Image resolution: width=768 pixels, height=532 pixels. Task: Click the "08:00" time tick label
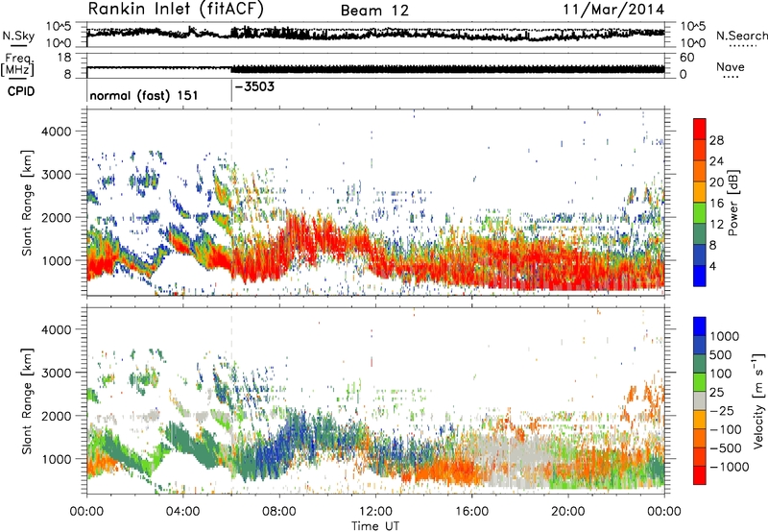point(279,512)
